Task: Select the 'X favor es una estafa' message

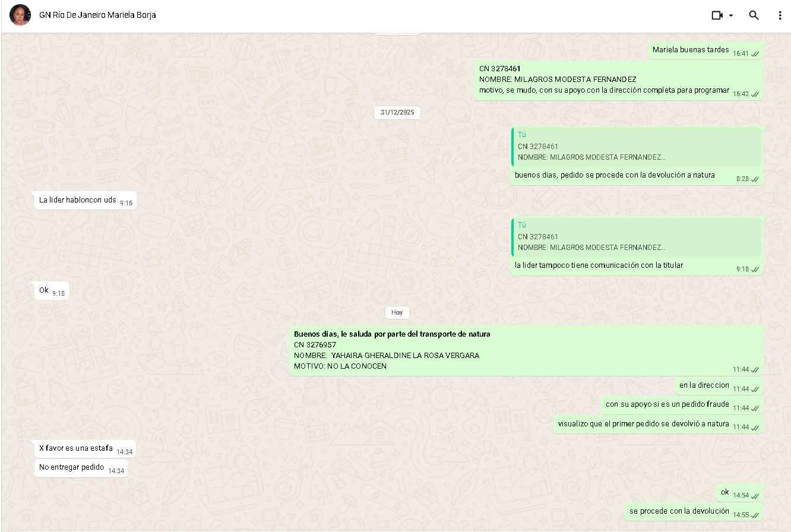Action: (x=76, y=448)
